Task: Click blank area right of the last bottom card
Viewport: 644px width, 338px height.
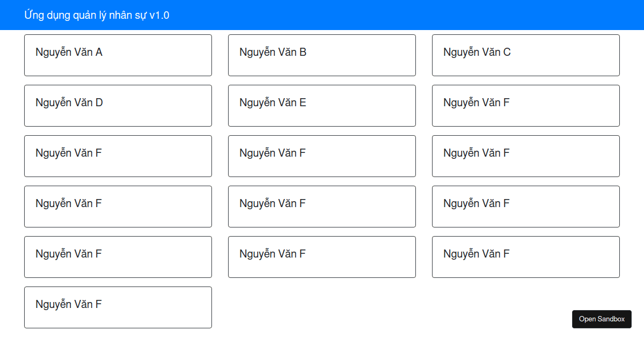Action: tap(376, 307)
